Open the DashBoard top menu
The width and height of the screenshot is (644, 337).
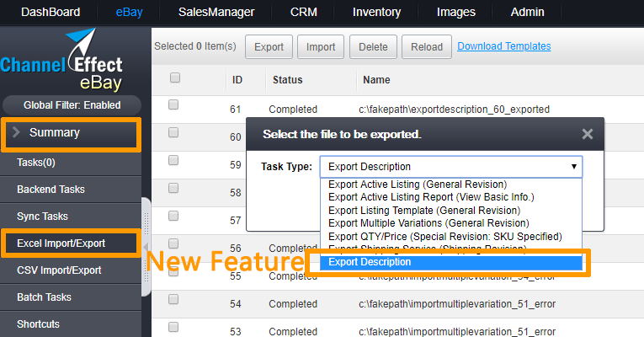[x=51, y=13]
